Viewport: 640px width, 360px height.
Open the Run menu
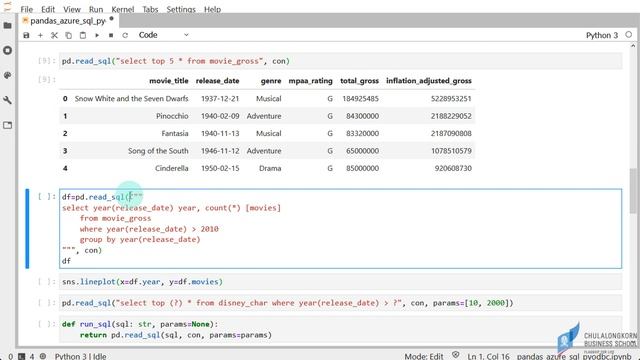96,9
